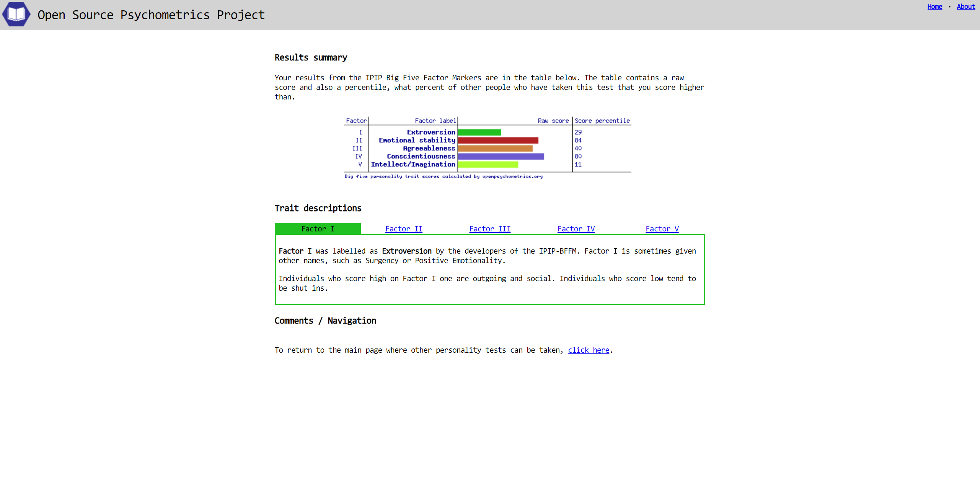This screenshot has width=980, height=498.
Task: Click the purple Conscientiousness score bar
Action: (501, 156)
